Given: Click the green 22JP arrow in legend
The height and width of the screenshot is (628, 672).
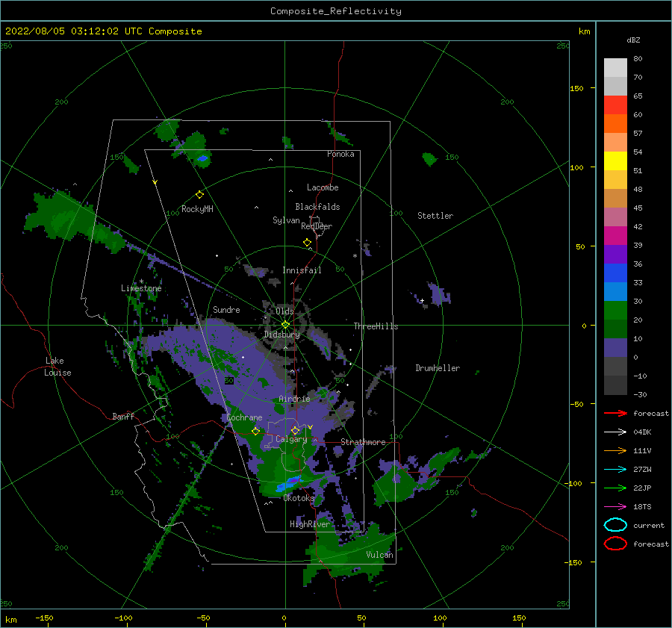Looking at the screenshot, I should [x=615, y=488].
